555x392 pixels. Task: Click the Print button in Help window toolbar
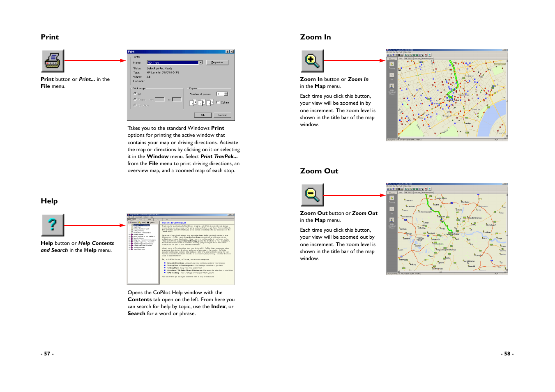coord(149,220)
